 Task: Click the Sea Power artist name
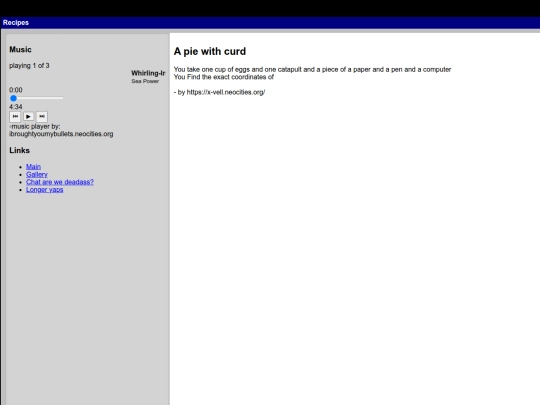pos(145,81)
